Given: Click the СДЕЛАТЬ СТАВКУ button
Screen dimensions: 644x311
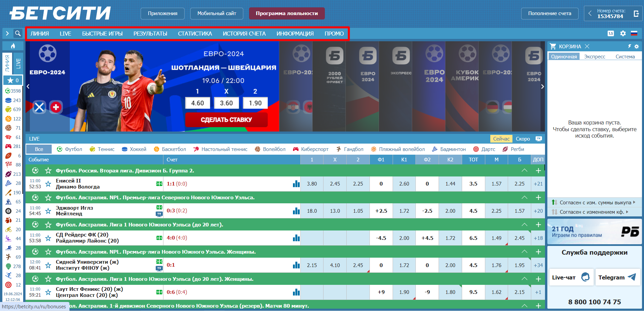Looking at the screenshot, I should tap(226, 120).
